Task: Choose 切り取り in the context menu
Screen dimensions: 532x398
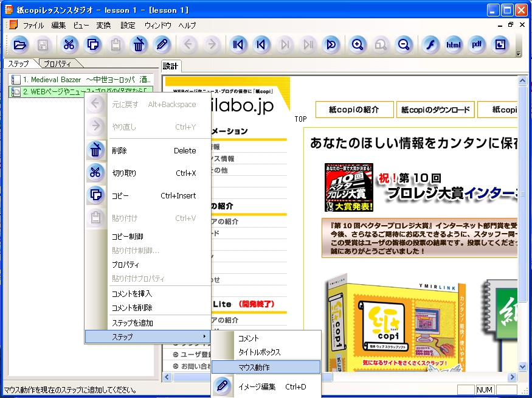Action: tap(148, 173)
